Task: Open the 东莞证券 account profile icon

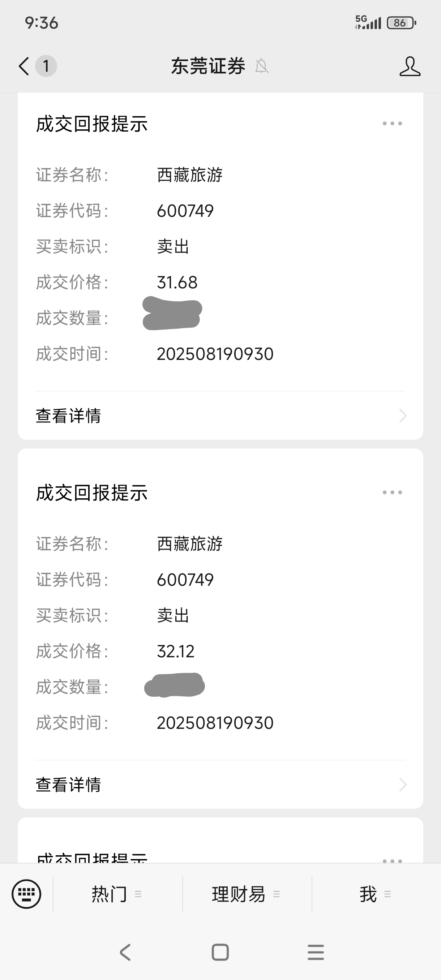Action: click(x=410, y=66)
